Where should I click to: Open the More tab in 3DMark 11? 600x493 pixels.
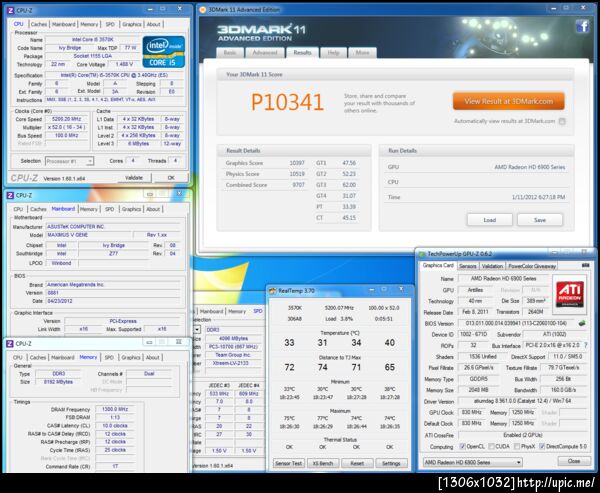[362, 53]
